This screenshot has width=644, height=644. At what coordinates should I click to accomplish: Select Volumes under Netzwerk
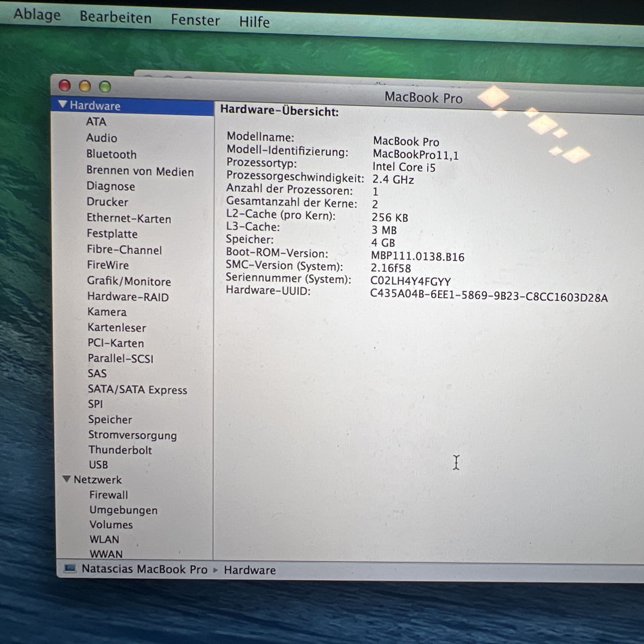pyautogui.click(x=111, y=525)
